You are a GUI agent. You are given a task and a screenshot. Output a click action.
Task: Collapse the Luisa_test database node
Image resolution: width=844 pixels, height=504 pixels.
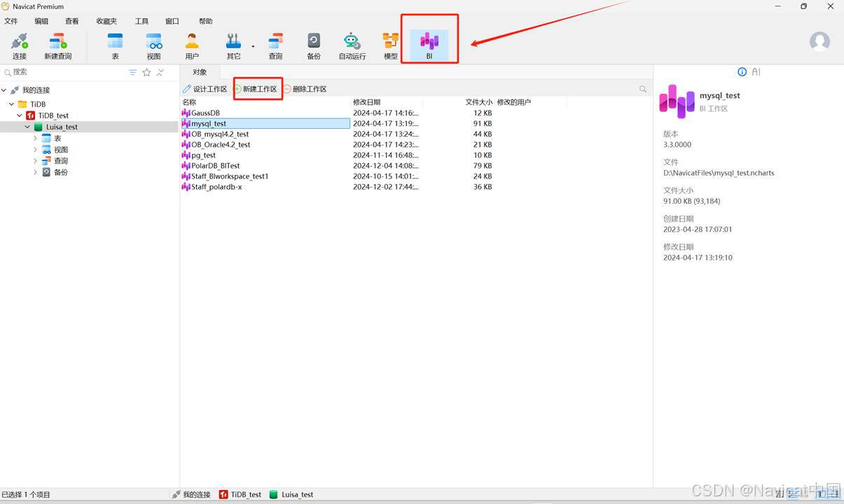tap(27, 127)
